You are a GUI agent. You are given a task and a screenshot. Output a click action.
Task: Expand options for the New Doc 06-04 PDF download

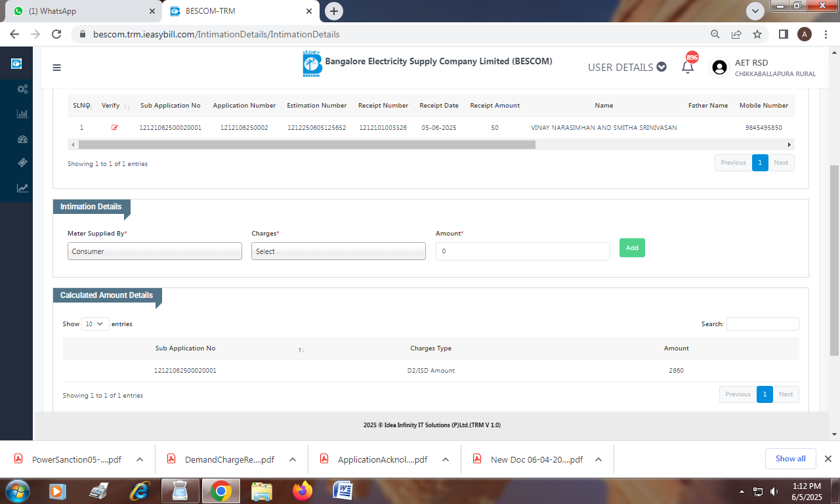pos(598,459)
